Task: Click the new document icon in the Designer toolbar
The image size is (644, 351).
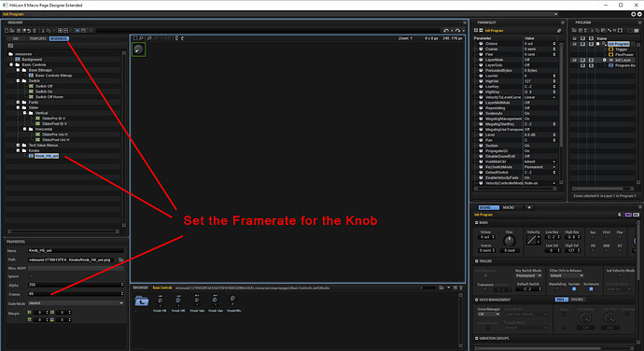Action: 7,31
